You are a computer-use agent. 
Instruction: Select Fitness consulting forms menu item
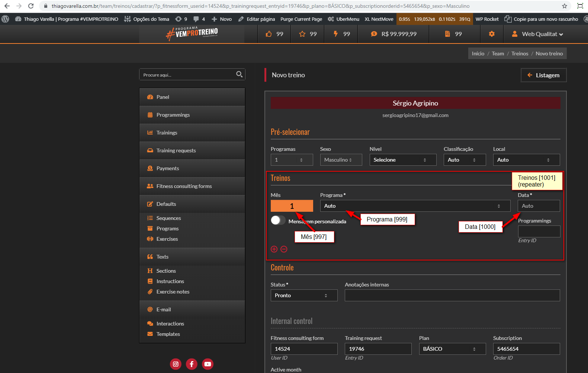184,186
